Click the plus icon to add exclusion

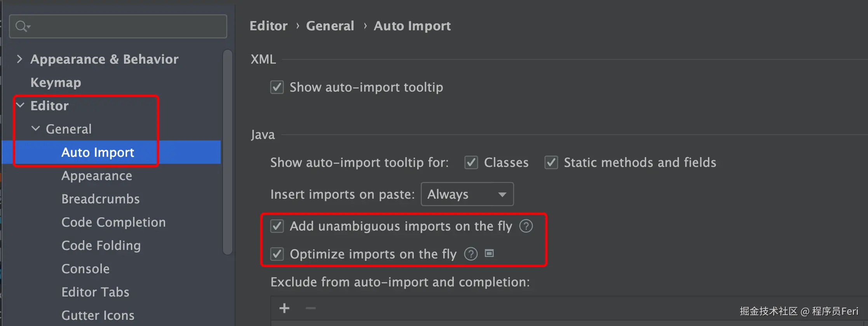[x=284, y=308]
